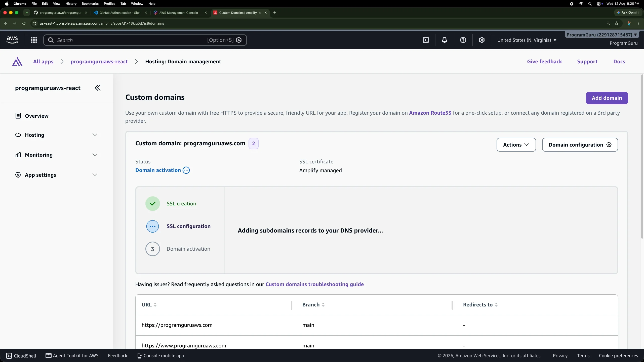Screen dimensions: 644x362
Task: Open macOS Spotlight search icon
Action: tap(590, 4)
